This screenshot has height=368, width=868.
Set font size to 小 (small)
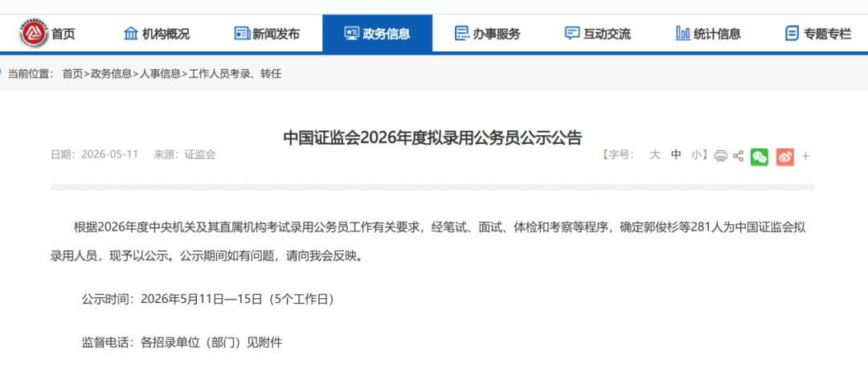coord(696,155)
